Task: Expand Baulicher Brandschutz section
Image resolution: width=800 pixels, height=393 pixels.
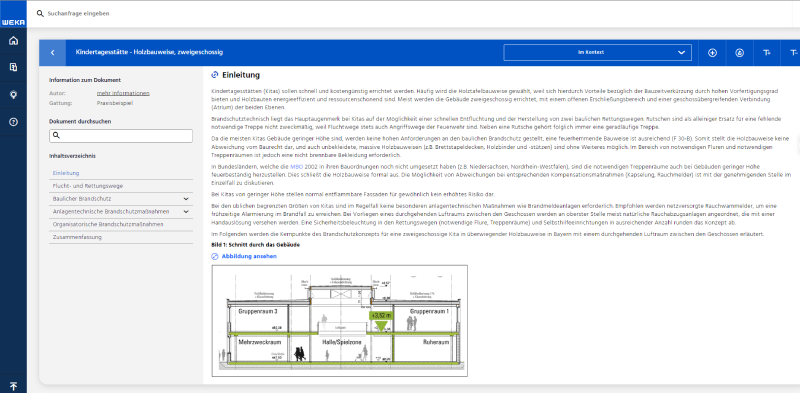Action: coord(185,199)
